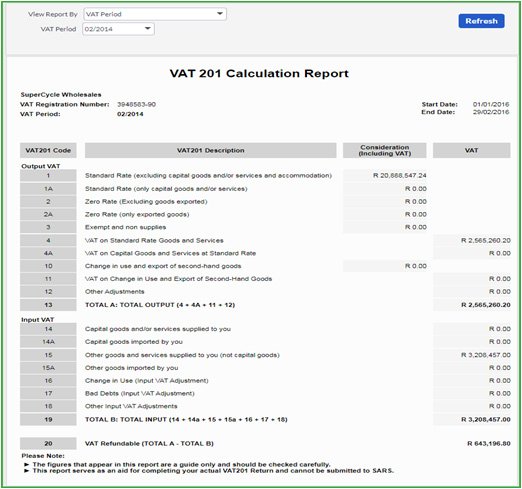Click the End Date value 29/02/2016
This screenshot has width=522, height=489.
[491, 112]
